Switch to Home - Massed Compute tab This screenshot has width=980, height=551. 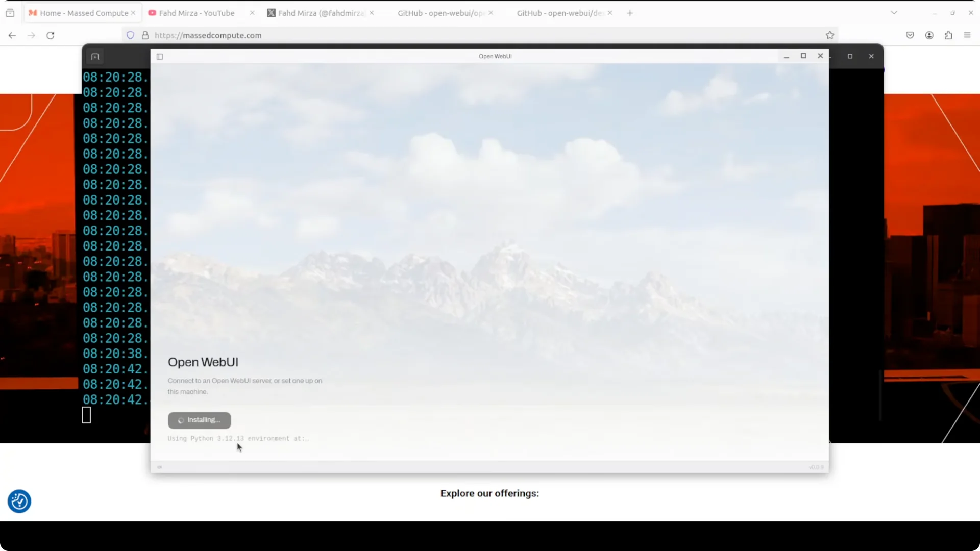(x=82, y=13)
